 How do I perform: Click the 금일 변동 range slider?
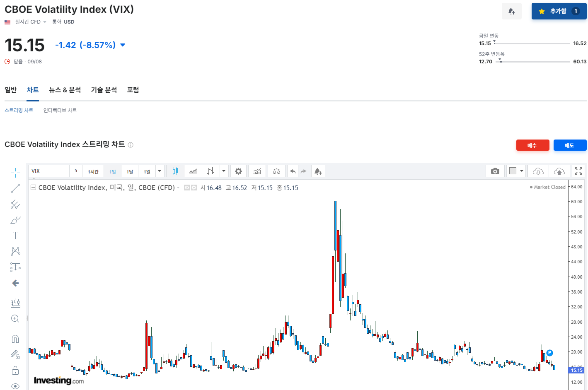coord(532,43)
